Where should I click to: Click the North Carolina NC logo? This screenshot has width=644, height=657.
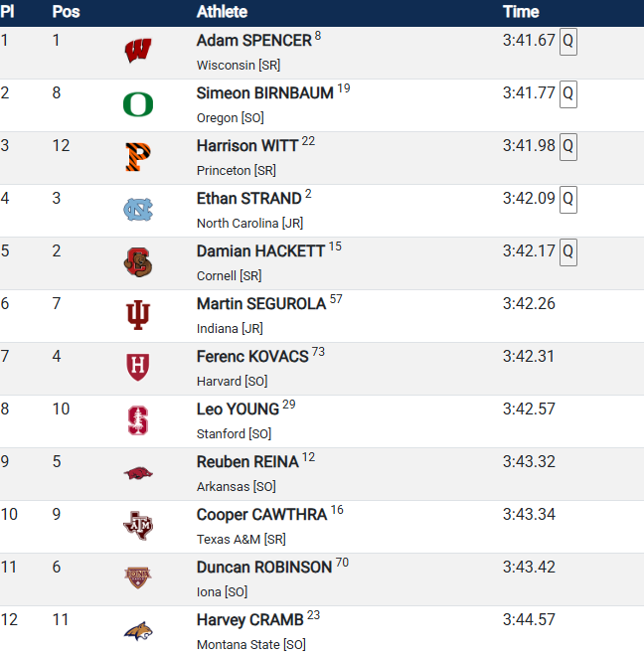pos(138,210)
